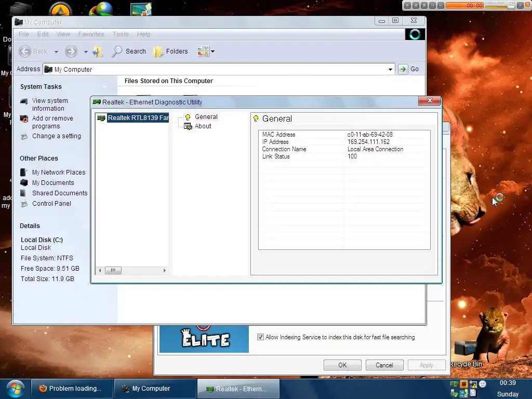Image resolution: width=532 pixels, height=399 pixels.
Task: Click the View system information icon
Action: [24, 101]
